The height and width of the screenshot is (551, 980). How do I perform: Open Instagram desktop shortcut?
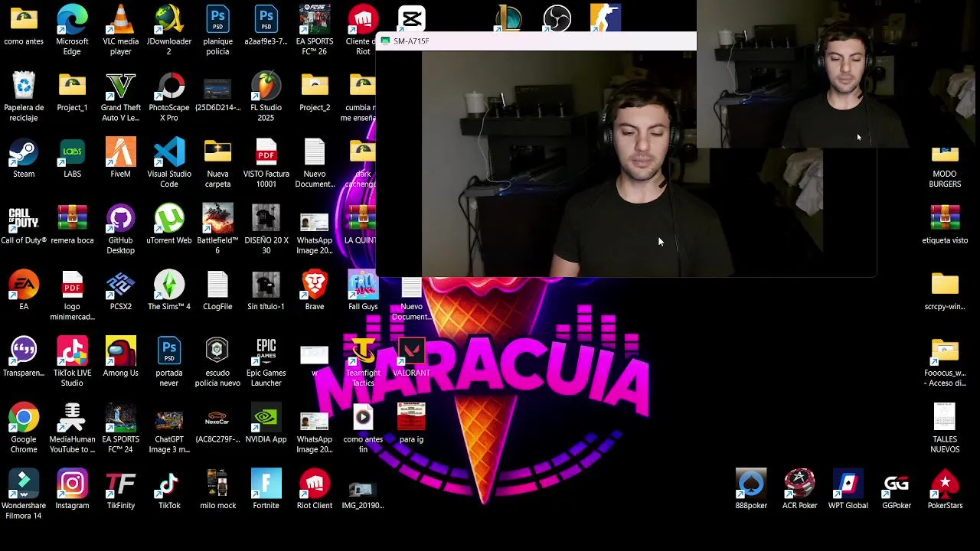(x=72, y=490)
